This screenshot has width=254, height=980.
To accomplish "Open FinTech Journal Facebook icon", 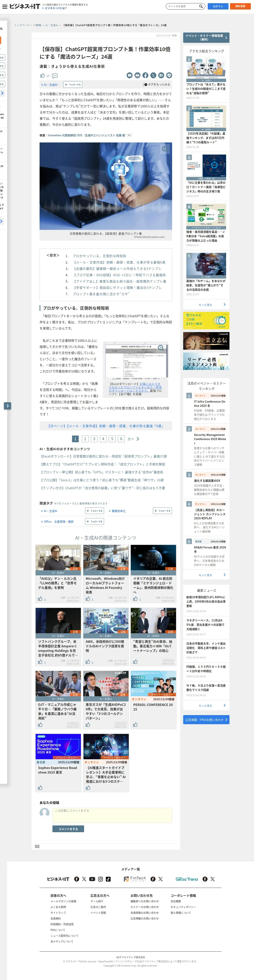I will tap(153, 879).
